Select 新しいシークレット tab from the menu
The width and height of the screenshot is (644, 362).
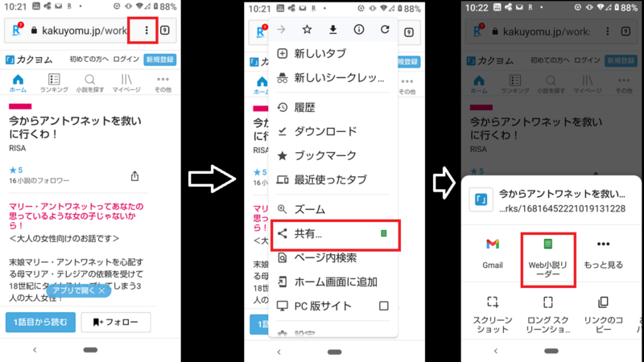[x=333, y=77]
